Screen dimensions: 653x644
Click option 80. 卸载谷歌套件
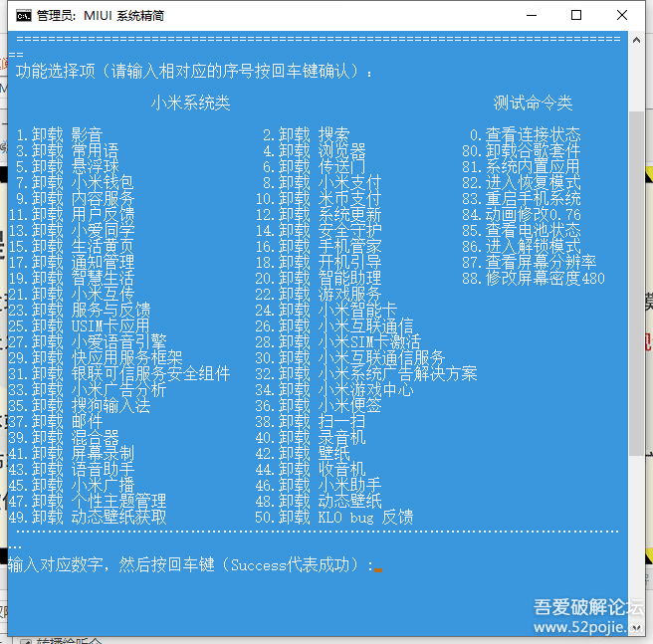coord(521,150)
